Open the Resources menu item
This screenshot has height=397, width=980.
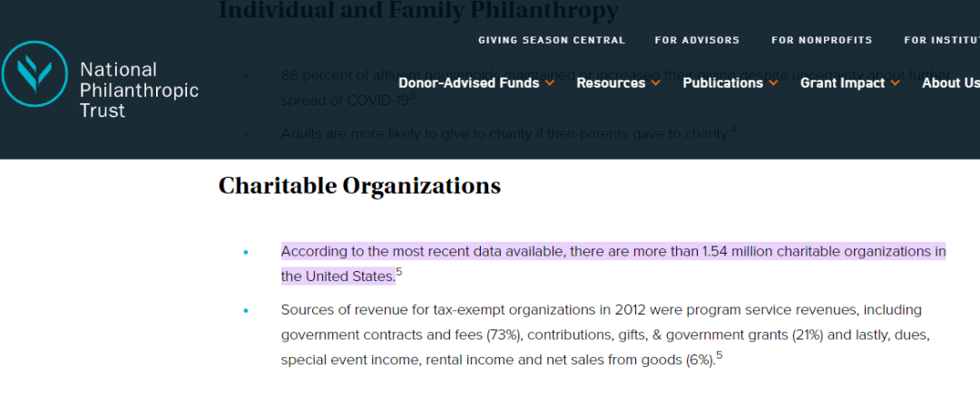611,83
